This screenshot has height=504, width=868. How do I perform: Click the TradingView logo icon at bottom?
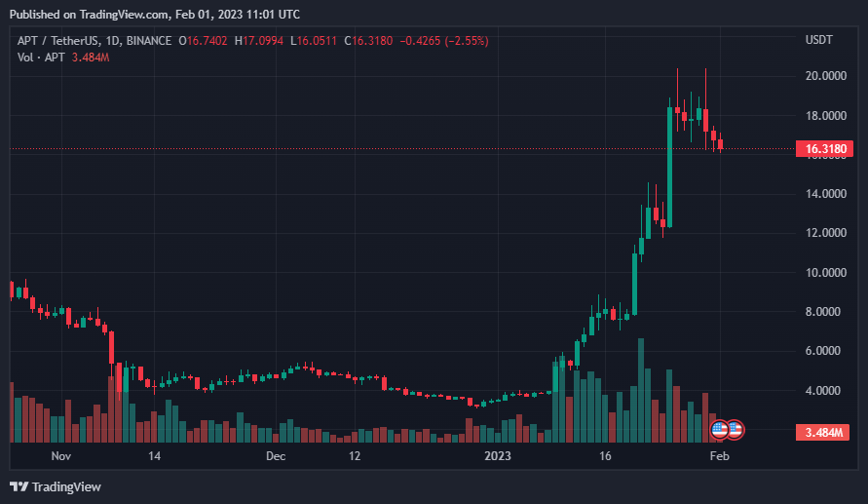click(x=19, y=486)
